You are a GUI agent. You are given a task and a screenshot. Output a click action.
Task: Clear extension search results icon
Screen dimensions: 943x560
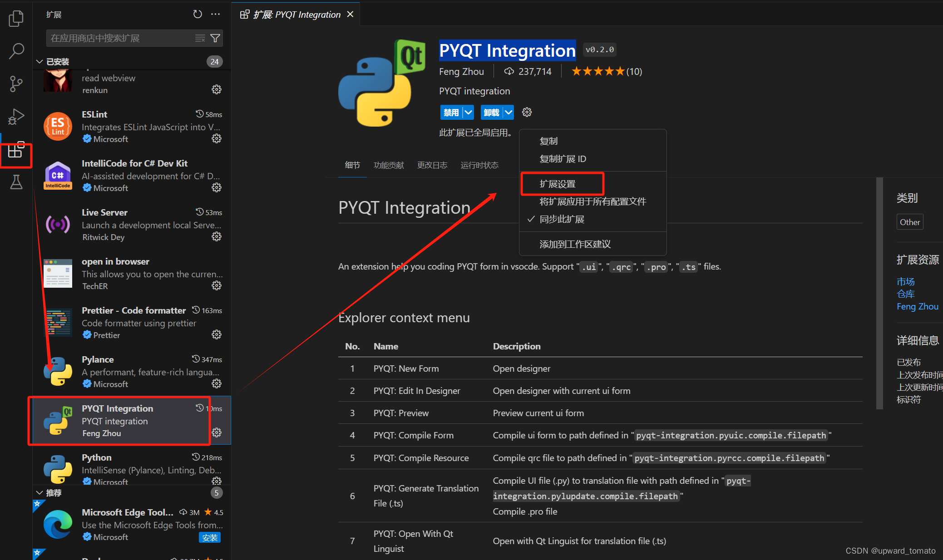tap(200, 38)
